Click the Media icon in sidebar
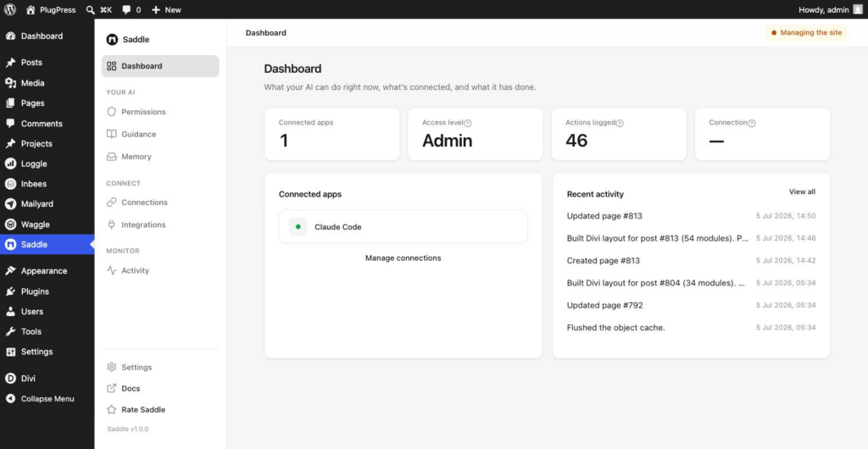868x449 pixels. [x=10, y=83]
